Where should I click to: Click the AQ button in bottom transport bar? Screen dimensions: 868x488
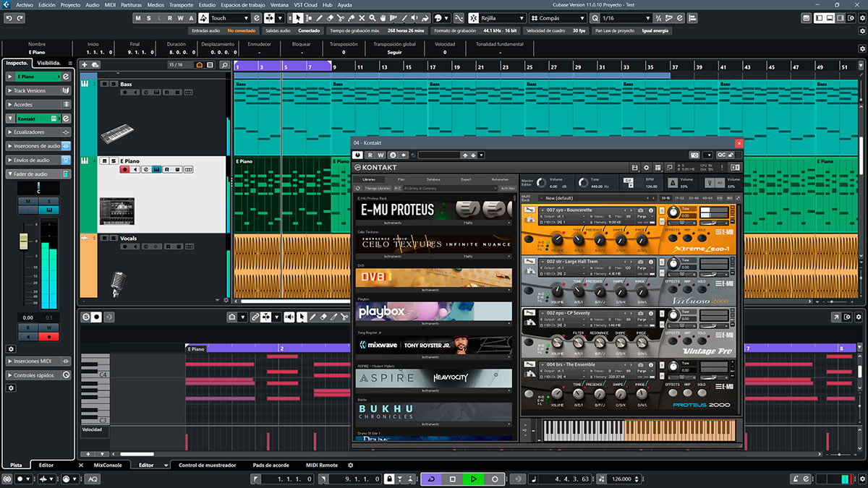click(93, 479)
